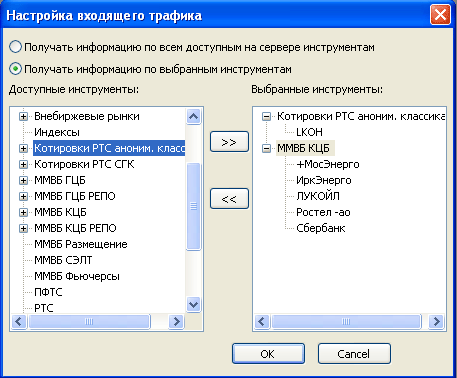Add instrument with >> button
The image size is (457, 378).
pyautogui.click(x=229, y=142)
